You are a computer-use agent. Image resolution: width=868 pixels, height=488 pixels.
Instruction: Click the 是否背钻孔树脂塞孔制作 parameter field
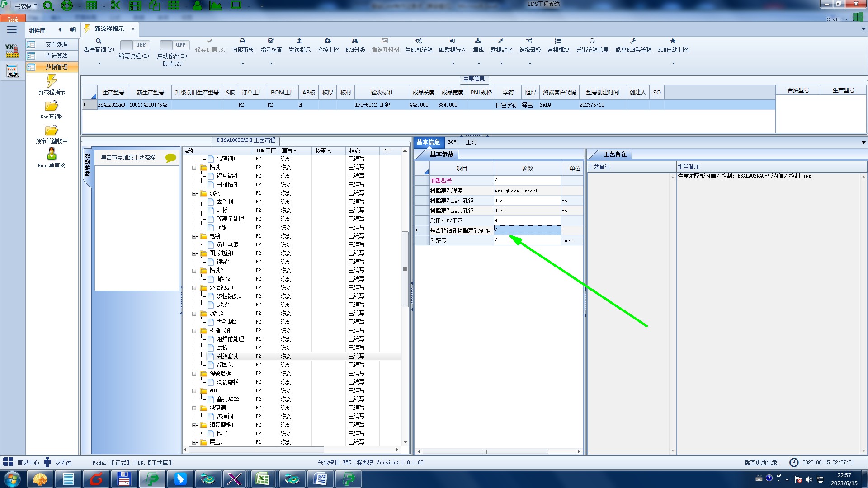(527, 230)
